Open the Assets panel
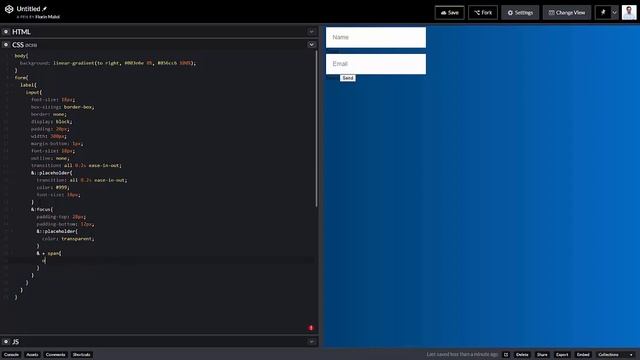The image size is (640, 360). (32, 354)
